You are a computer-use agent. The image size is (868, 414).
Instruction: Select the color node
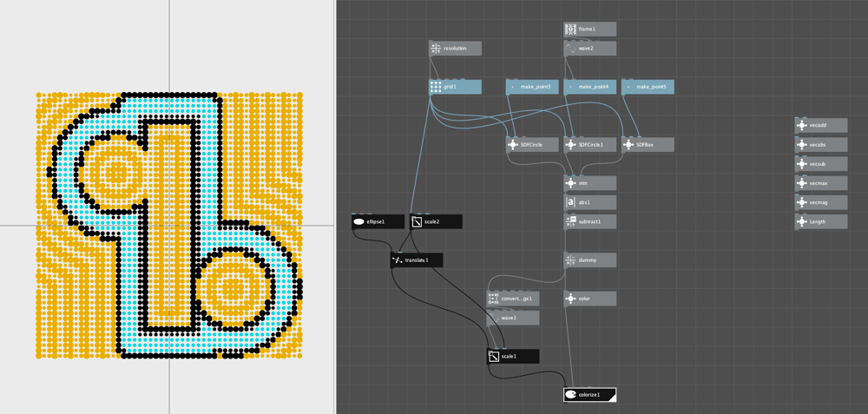[589, 299]
